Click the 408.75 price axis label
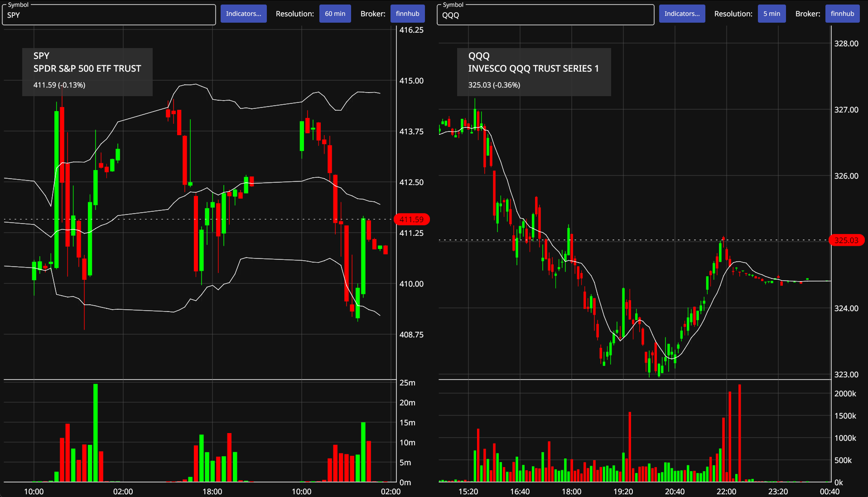 coord(411,335)
